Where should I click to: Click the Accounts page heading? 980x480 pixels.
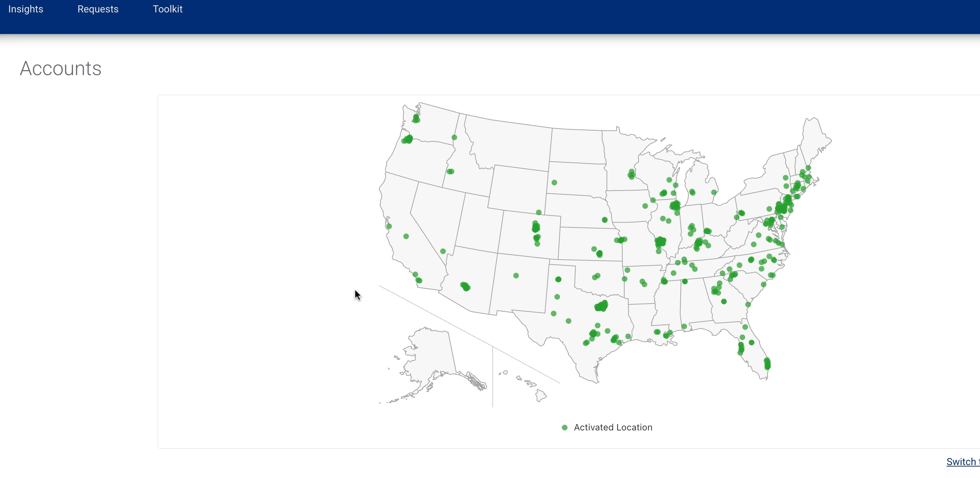coord(61,69)
